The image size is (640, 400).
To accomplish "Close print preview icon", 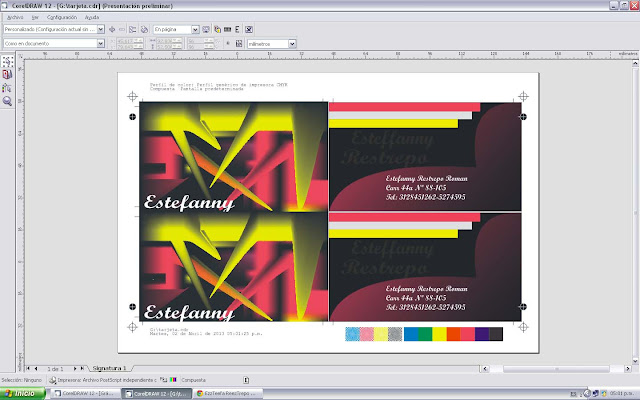I will pyautogui.click(x=249, y=29).
